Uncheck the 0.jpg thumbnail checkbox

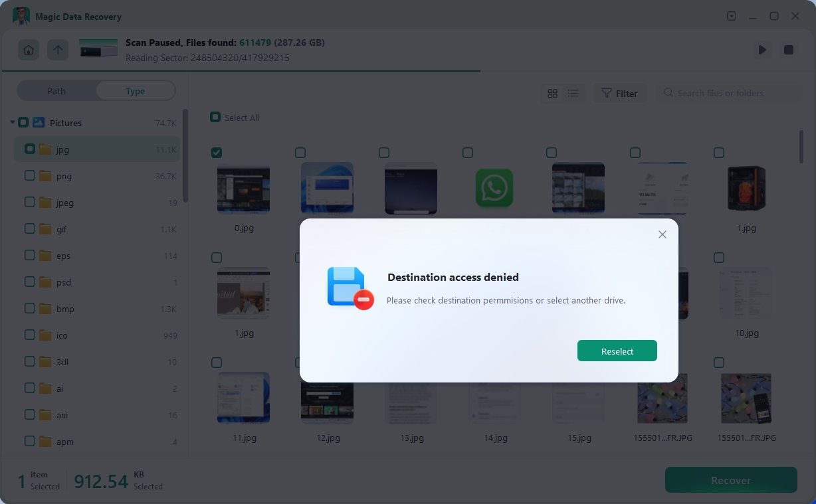pyautogui.click(x=217, y=153)
